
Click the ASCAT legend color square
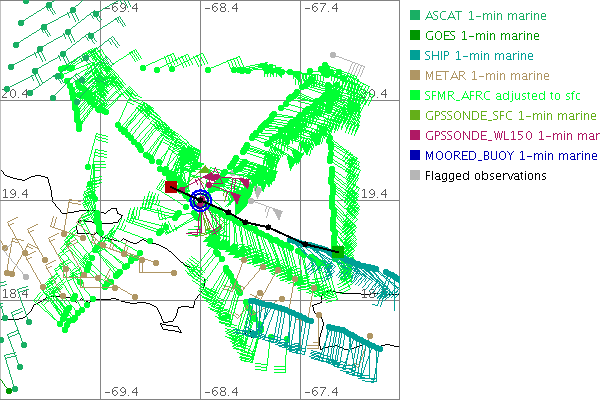(415, 16)
